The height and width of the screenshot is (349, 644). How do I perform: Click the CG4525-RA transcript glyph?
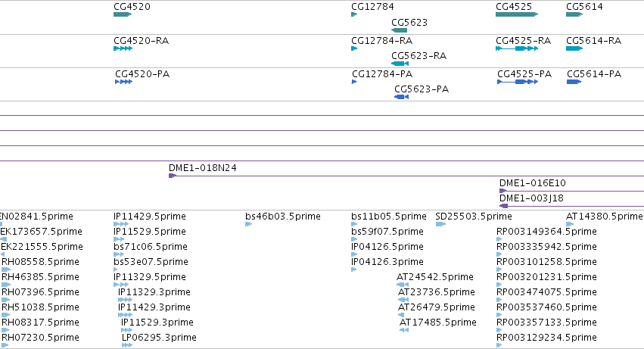click(517, 48)
